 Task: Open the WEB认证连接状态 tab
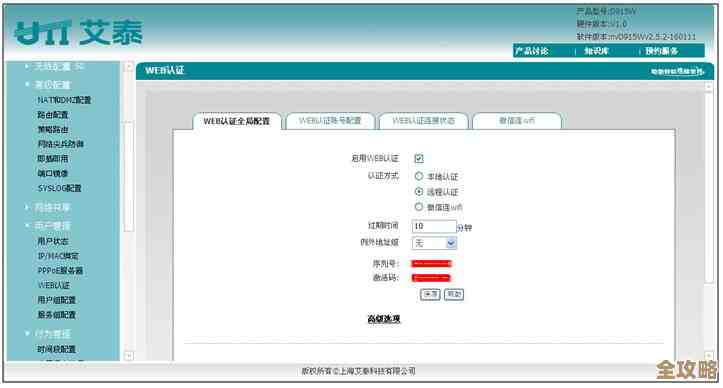(423, 121)
